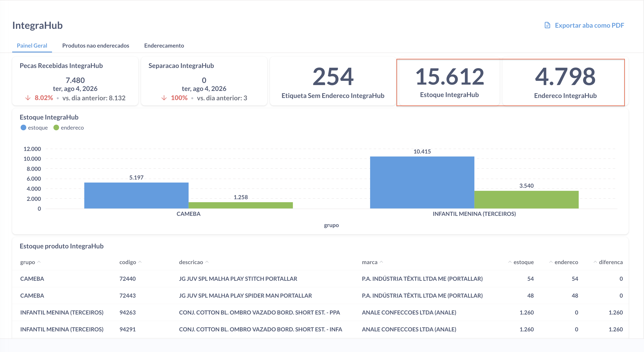
Task: Sort by estoque column header arrow
Action: click(x=510, y=262)
